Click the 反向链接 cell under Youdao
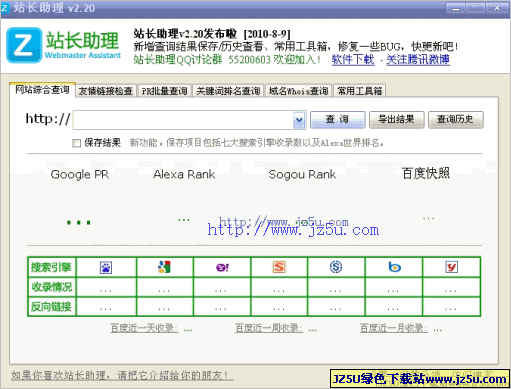The width and height of the screenshot is (511, 389). pos(451,307)
